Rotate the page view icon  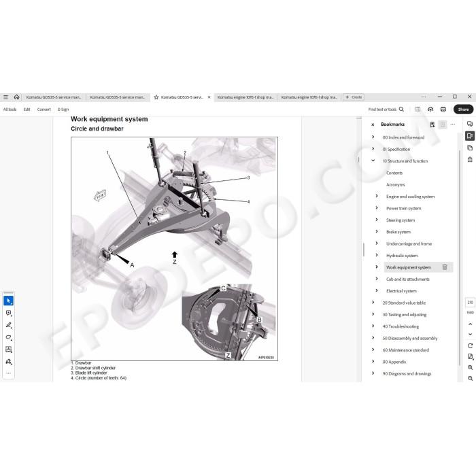coord(471,345)
